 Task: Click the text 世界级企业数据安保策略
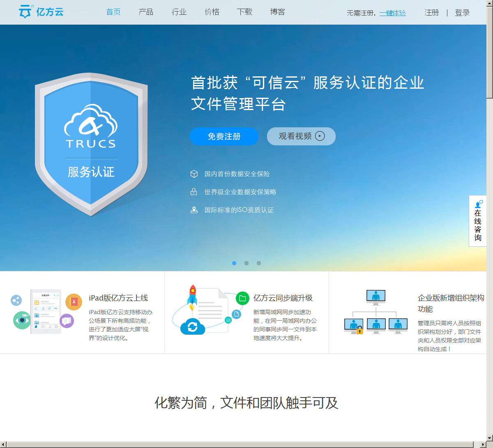pyautogui.click(x=240, y=192)
